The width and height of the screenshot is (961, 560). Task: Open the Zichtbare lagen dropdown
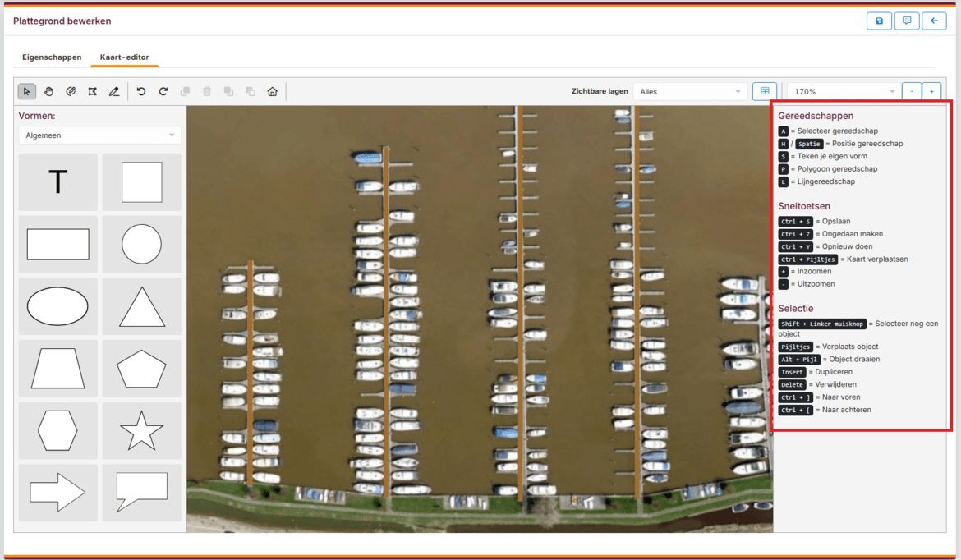(x=689, y=91)
